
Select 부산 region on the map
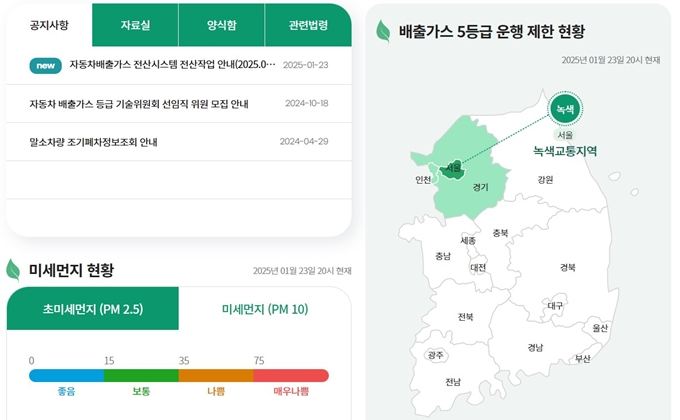[582, 359]
